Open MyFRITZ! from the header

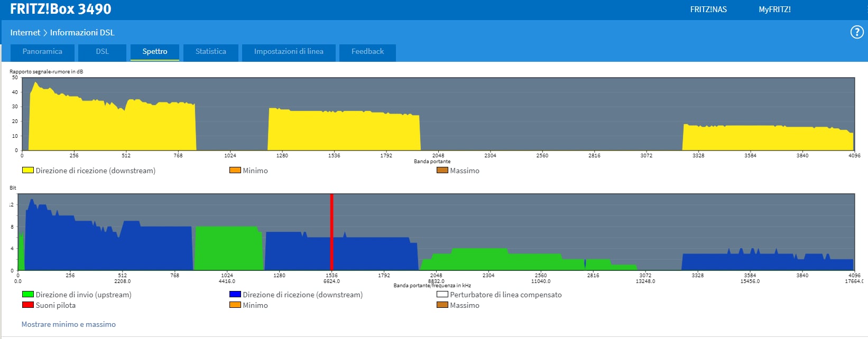(x=774, y=10)
